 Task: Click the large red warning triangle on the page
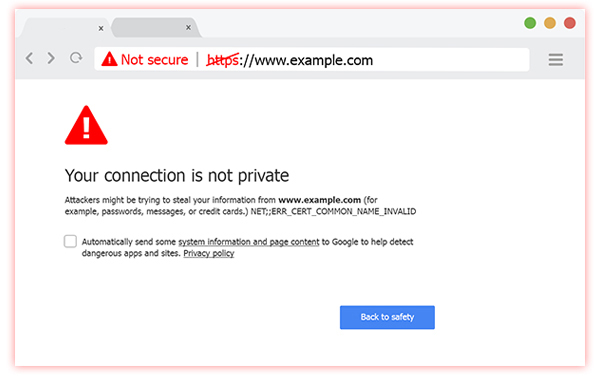(86, 125)
